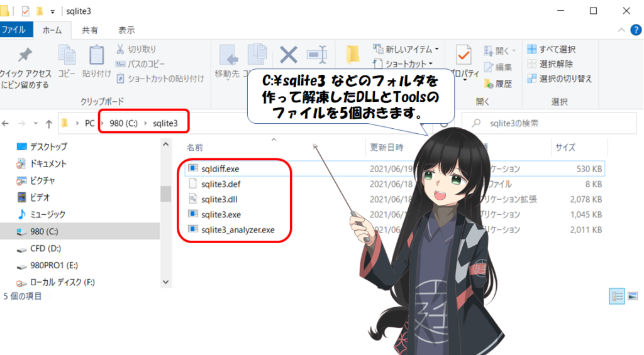Click Select all (すべて選択)
Screen dimensions: 644x355
click(552, 49)
